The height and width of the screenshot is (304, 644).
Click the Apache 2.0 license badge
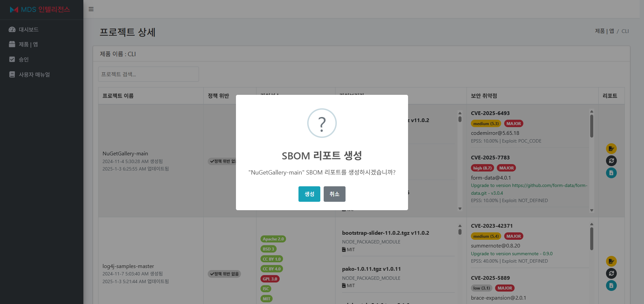pyautogui.click(x=273, y=239)
